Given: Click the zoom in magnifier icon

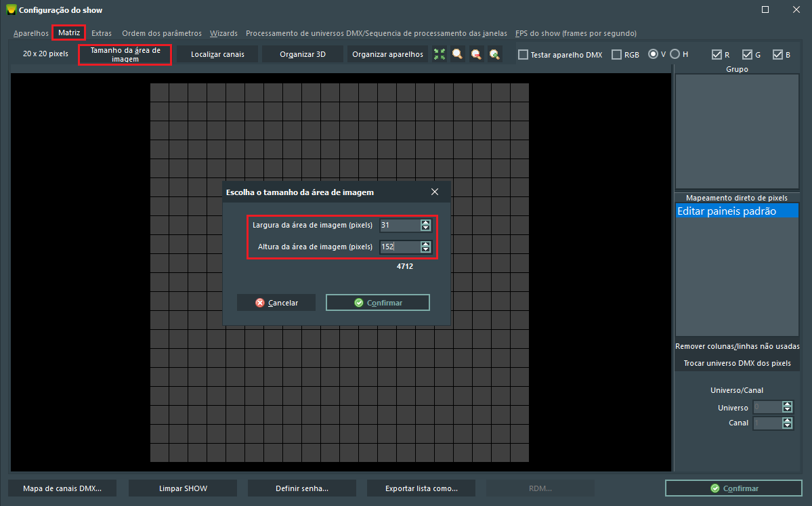Looking at the screenshot, I should coord(495,54).
